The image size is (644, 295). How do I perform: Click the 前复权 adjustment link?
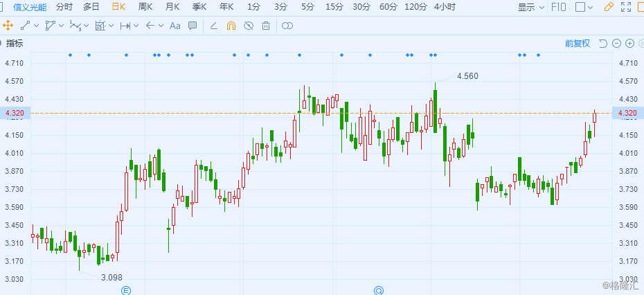click(578, 43)
